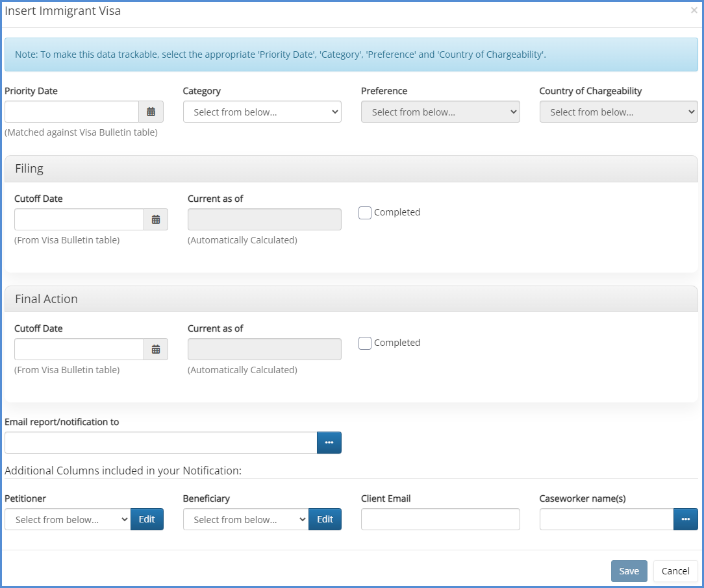
Task: Click into the Client Email field
Action: [x=440, y=519]
